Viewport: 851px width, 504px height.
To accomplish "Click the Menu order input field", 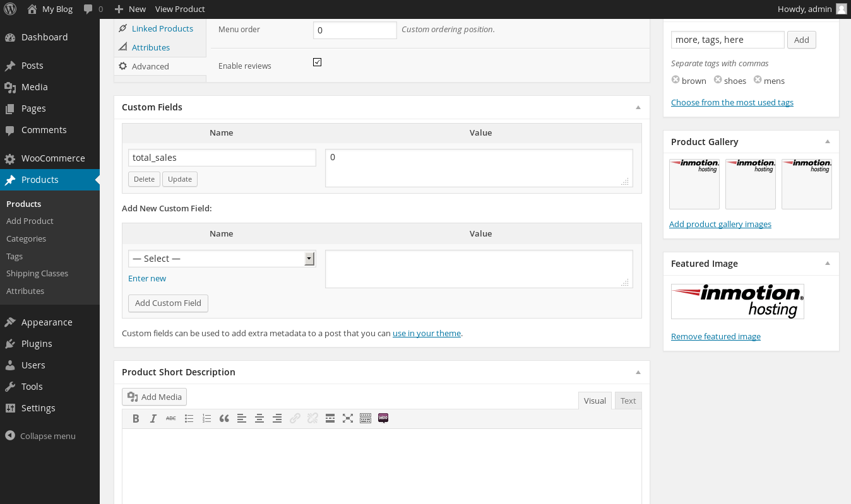I will coord(355,30).
